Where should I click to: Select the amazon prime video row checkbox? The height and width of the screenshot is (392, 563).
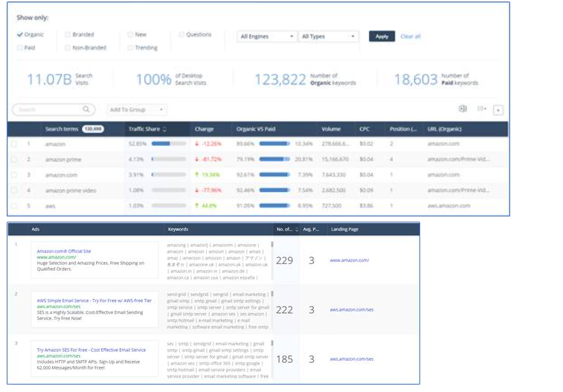click(13, 190)
